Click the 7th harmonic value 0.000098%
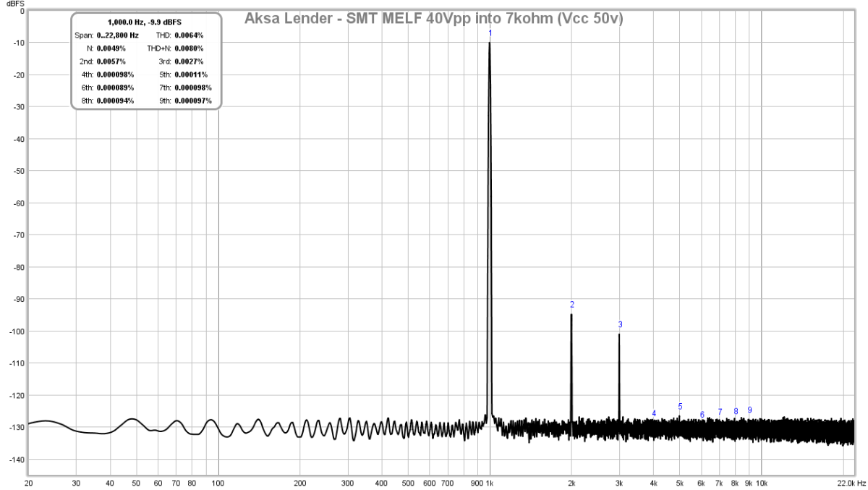This screenshot has width=868, height=490. (x=193, y=88)
